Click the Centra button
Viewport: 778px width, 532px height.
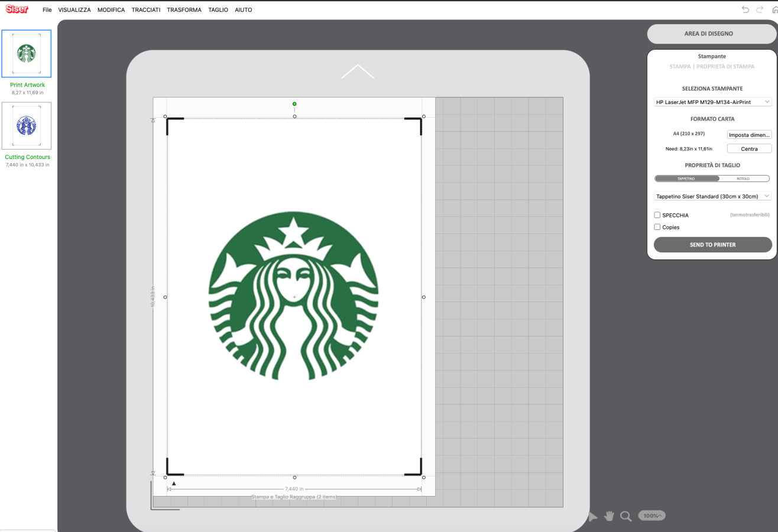point(750,149)
